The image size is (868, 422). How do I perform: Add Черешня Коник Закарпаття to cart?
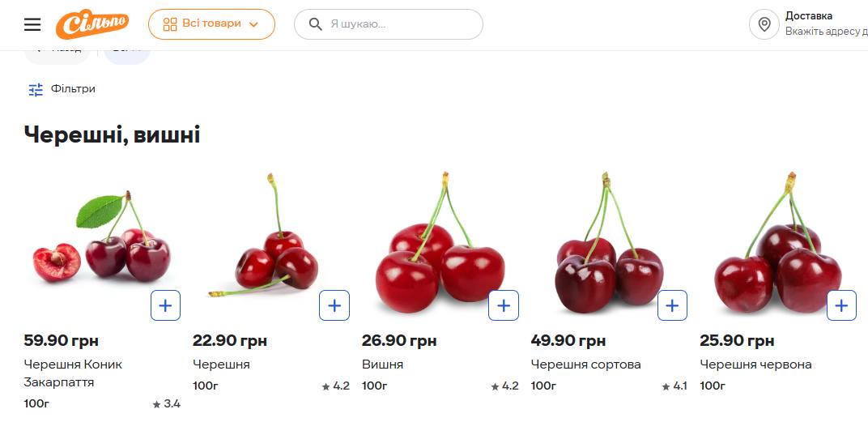(x=165, y=305)
